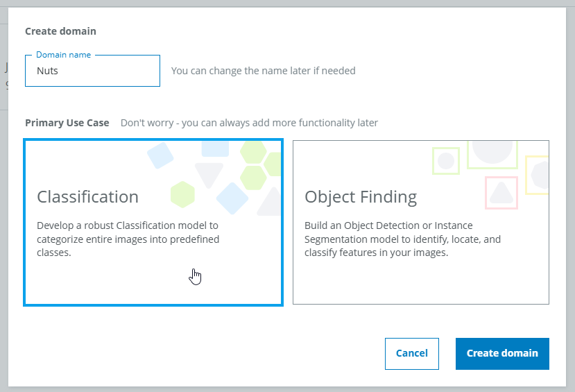Click the Object Finding heading text
The image size is (575, 392).
click(361, 197)
